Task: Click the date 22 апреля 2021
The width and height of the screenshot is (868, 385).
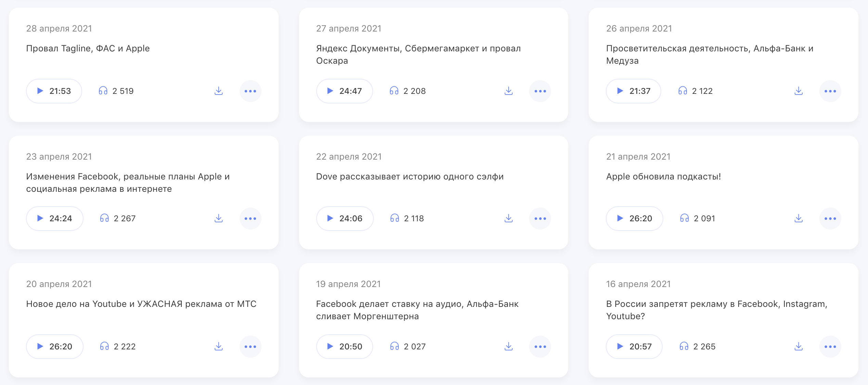Action: 349,157
